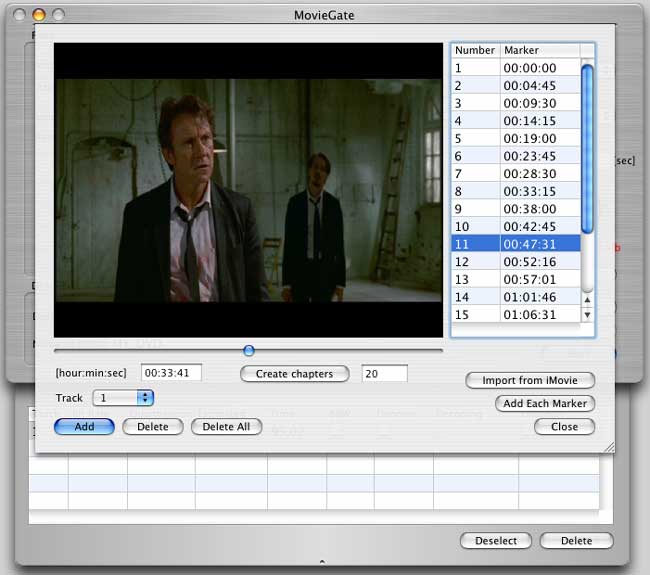Image resolution: width=650 pixels, height=575 pixels.
Task: Click the marker list vertical scrollbar thumb
Action: tap(588, 150)
